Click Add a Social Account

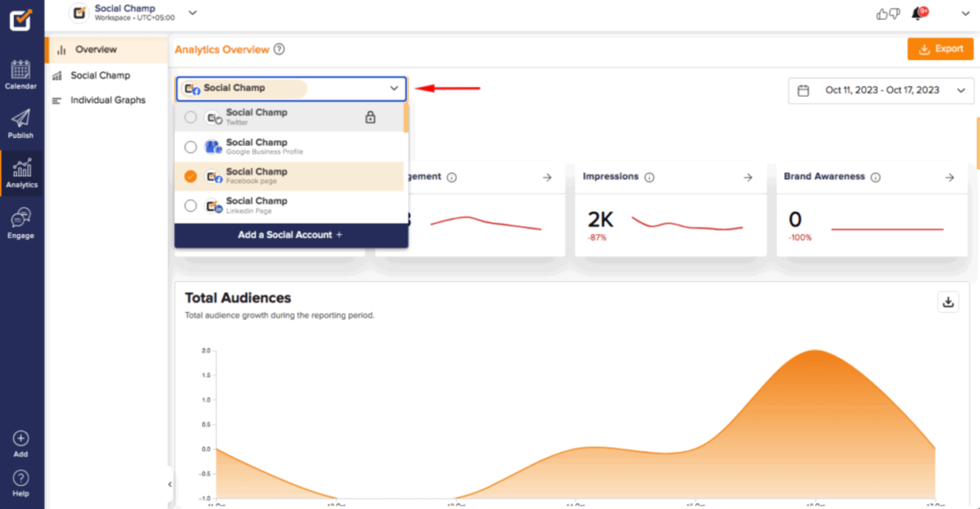tap(290, 235)
